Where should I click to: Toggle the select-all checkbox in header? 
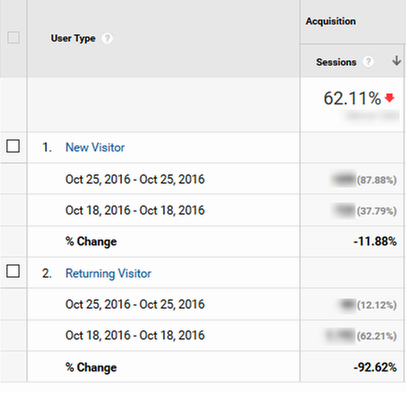click(x=13, y=37)
